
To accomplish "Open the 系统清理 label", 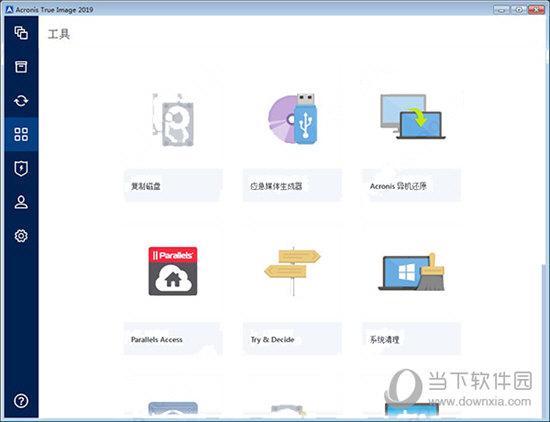I will pyautogui.click(x=385, y=340).
